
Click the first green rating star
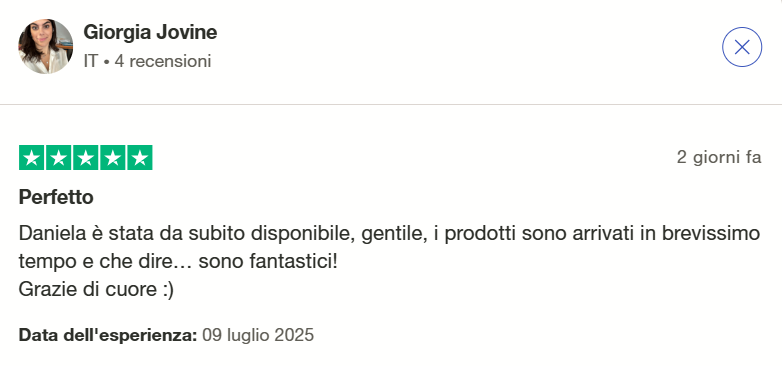(x=31, y=158)
